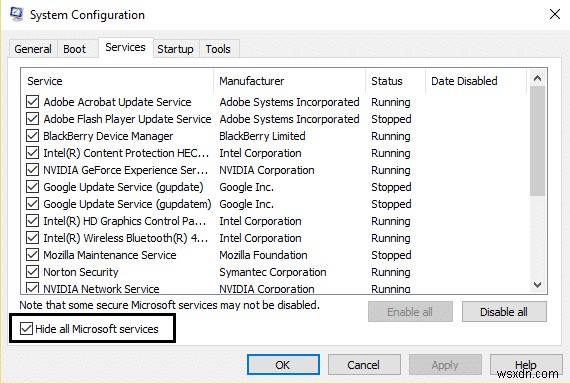Select Intel(R) Wireless Bluetooth service name
The width and height of the screenshot is (570, 384).
click(126, 238)
